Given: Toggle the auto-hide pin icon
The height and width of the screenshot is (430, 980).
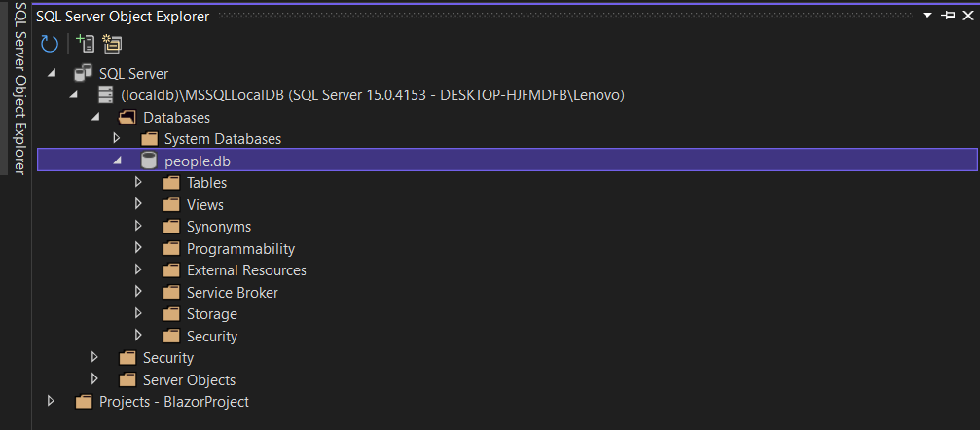Looking at the screenshot, I should click(948, 16).
